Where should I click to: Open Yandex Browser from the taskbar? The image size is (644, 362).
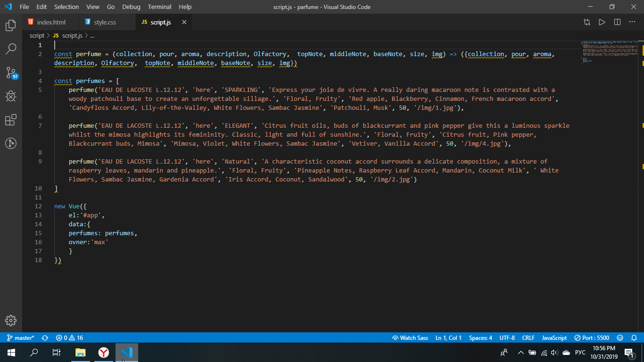point(104,353)
